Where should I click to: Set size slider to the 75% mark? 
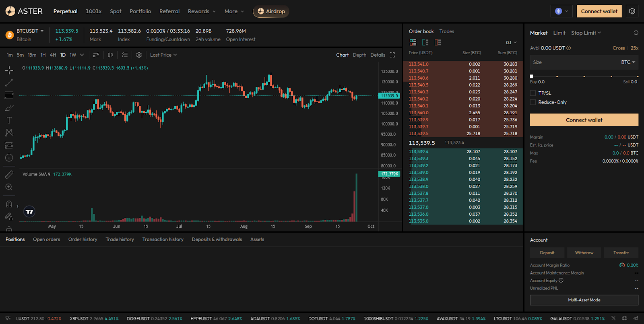[x=611, y=76]
